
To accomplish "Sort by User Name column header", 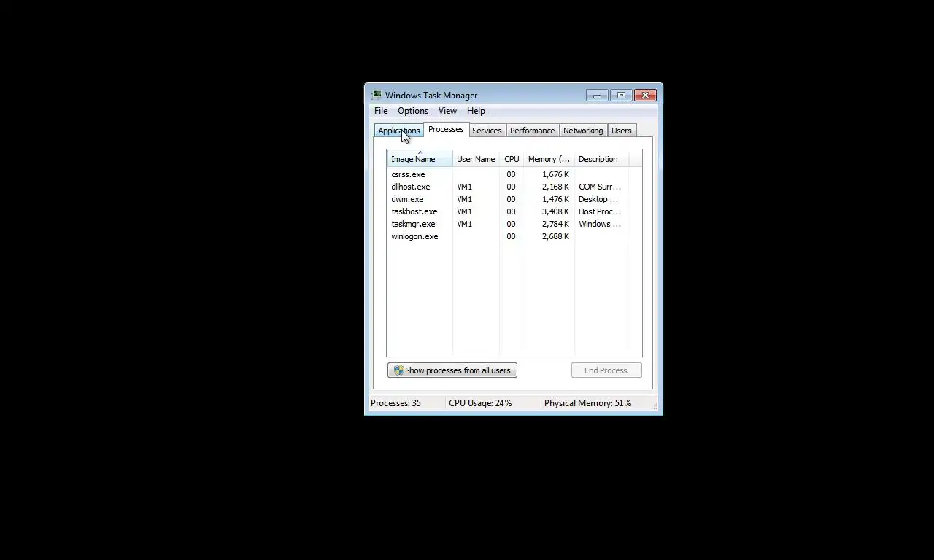I will [476, 159].
